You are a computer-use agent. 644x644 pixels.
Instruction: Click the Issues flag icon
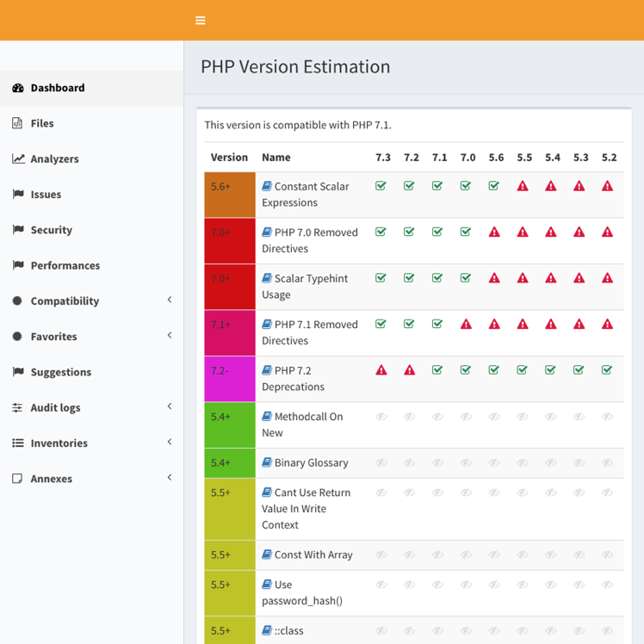click(x=18, y=194)
